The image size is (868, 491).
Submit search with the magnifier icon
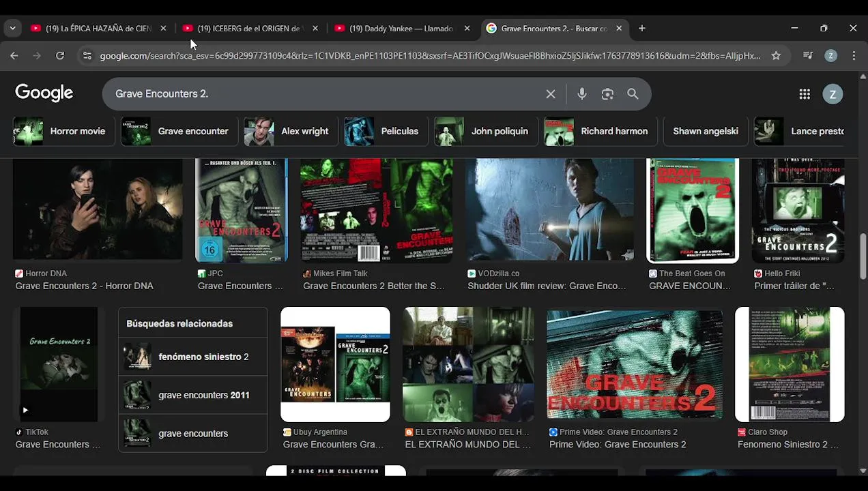633,94
